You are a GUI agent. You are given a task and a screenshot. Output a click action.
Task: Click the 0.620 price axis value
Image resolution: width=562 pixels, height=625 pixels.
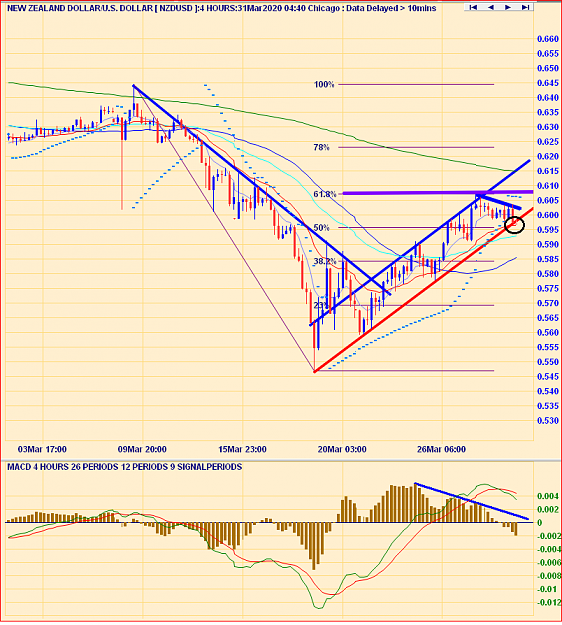(x=548, y=156)
